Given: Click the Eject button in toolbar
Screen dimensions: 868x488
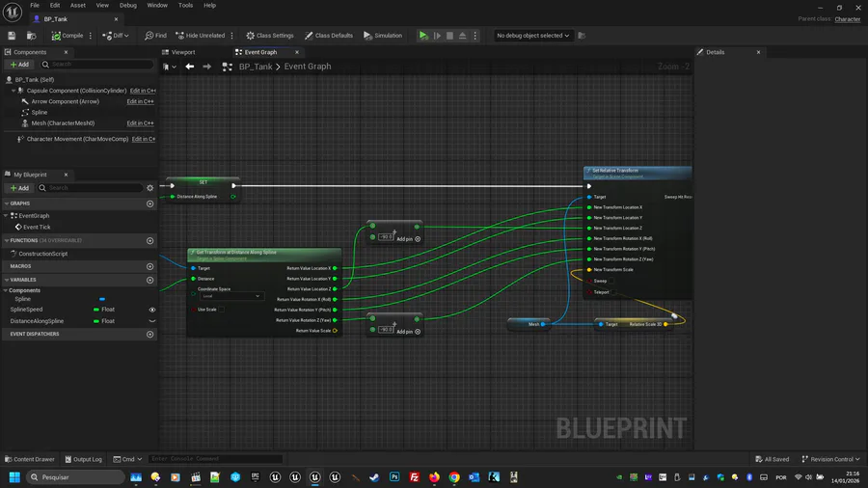Looking at the screenshot, I should tap(462, 36).
